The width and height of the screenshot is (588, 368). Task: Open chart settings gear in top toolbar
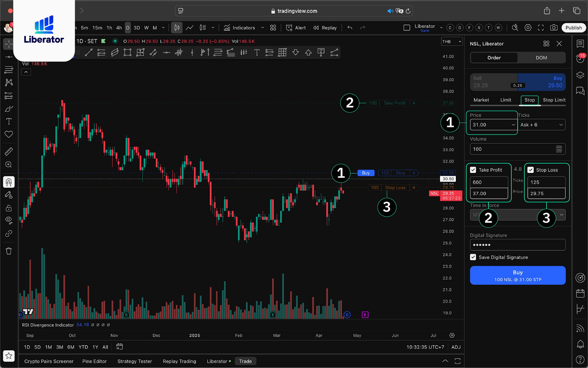pos(528,28)
